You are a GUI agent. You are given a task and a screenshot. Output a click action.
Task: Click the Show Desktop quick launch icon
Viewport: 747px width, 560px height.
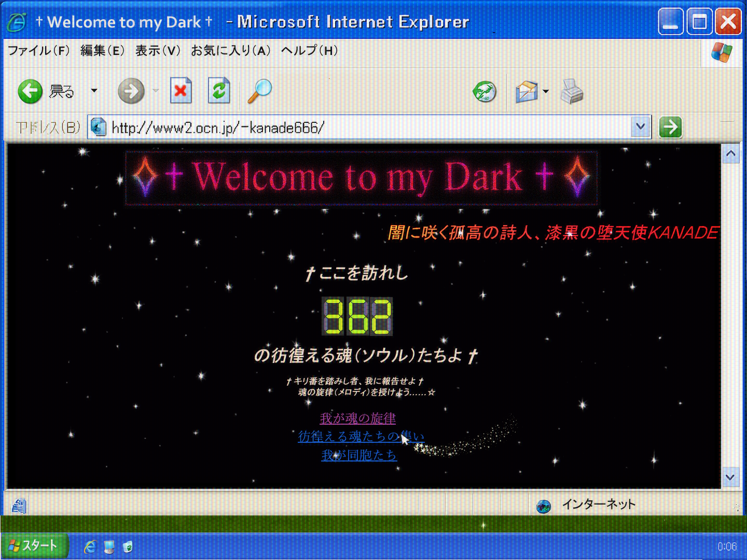pyautogui.click(x=109, y=547)
